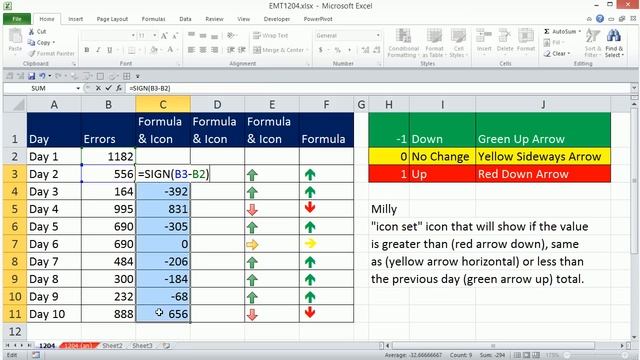The image size is (640, 360).
Task: Click Align Text Right icon
Action: pyautogui.click(x=214, y=50)
